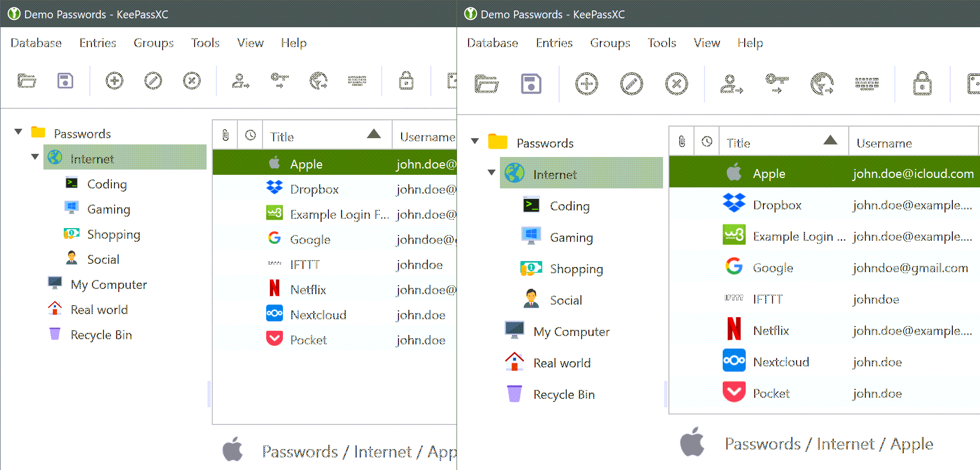Click Open Database folder icon in right window
The height and width of the screenshot is (470, 980).
(486, 84)
